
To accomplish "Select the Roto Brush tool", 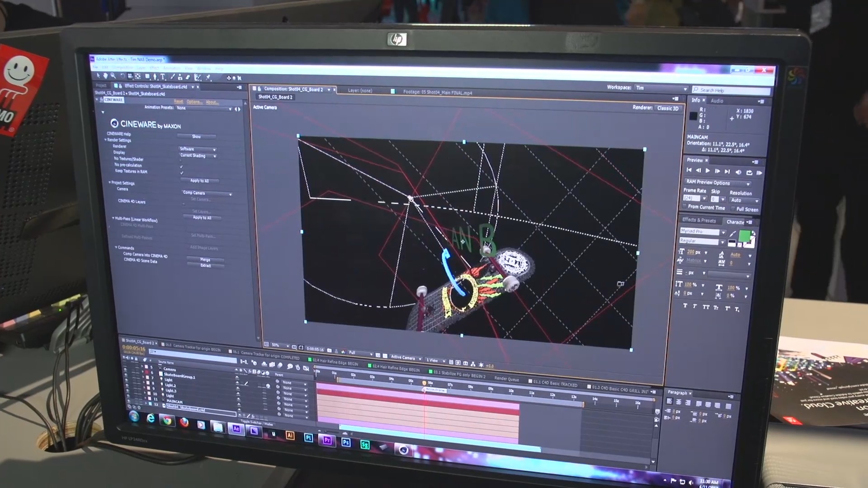I will coord(198,77).
